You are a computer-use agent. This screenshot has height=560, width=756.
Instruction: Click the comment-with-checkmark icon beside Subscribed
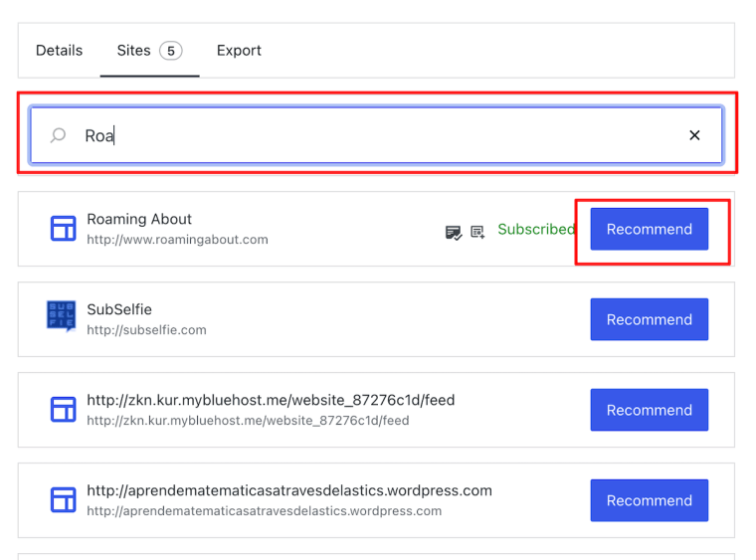(x=453, y=232)
